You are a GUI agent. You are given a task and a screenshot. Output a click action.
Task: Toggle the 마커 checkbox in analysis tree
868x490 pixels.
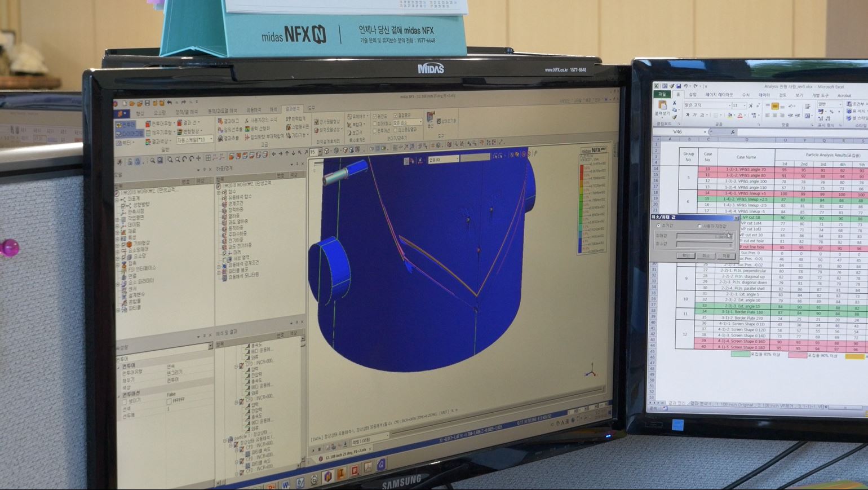click(x=224, y=253)
